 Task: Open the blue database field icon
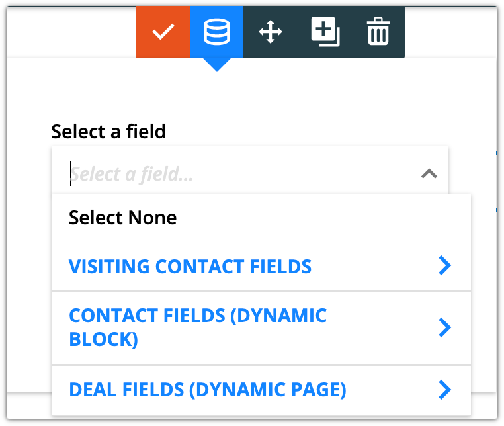pyautogui.click(x=217, y=32)
